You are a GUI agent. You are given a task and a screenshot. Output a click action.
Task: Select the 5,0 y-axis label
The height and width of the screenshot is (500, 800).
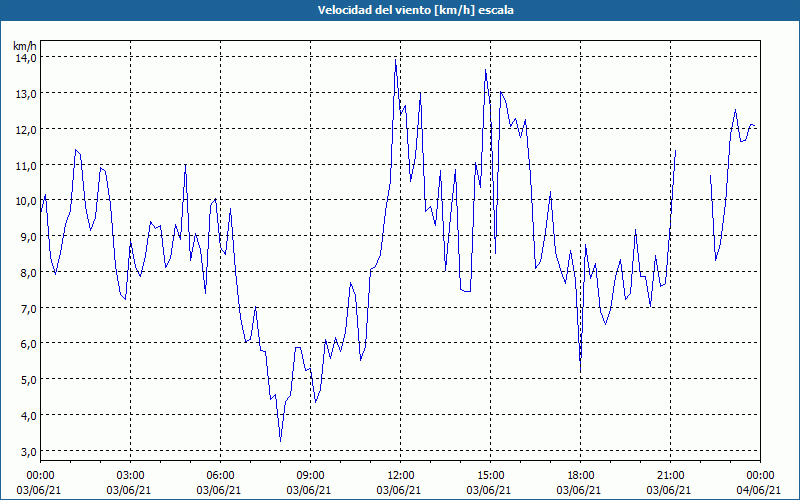tap(28, 379)
